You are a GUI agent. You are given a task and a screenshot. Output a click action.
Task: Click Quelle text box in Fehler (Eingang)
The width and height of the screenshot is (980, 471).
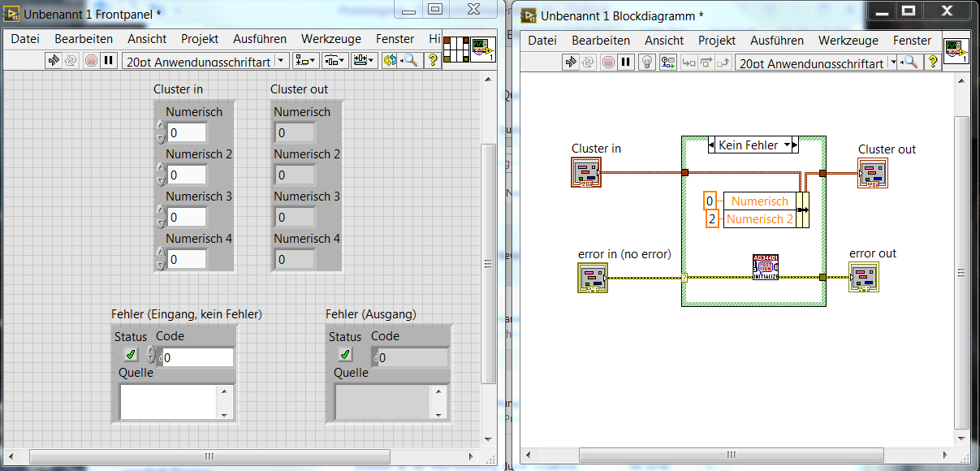169,401
